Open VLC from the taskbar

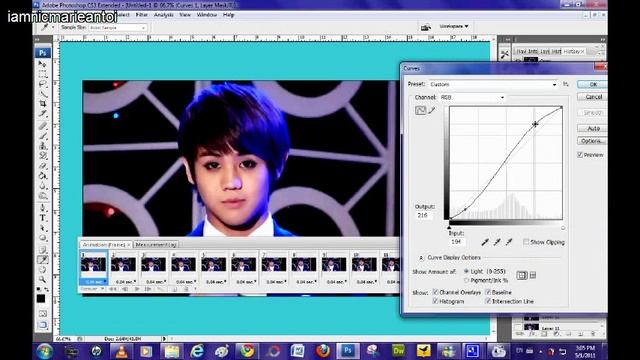point(121,351)
